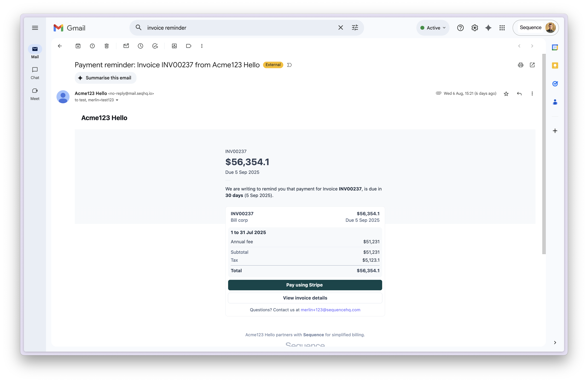Open advanced search filters
Image resolution: width=588 pixels, height=382 pixels.
point(355,27)
